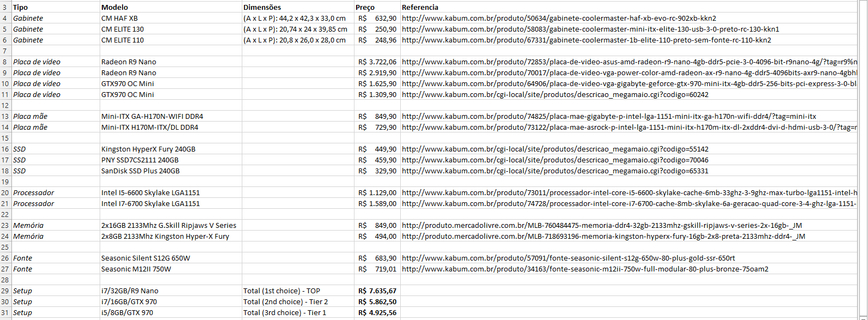Select the R$ 7.635,67 total cell
The height and width of the screenshot is (320, 868).
[x=377, y=291]
